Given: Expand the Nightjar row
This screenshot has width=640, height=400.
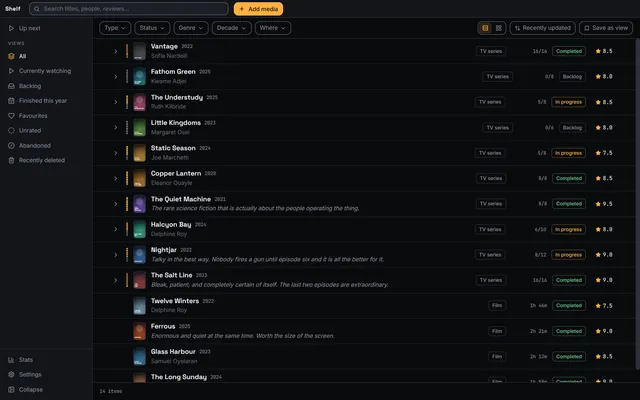Looking at the screenshot, I should 116,255.
